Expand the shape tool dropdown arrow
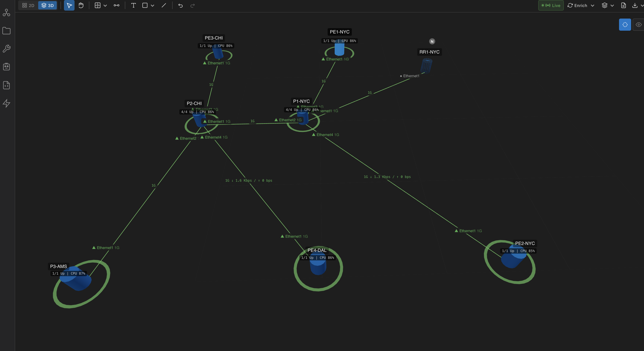644x351 pixels. click(153, 5)
